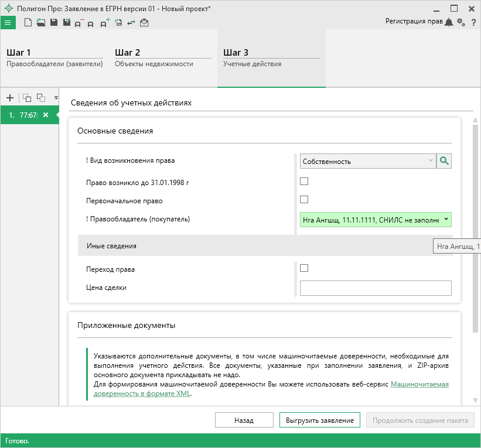Open the green hamburger main menu
Screen dimensions: 481x448
8,23
